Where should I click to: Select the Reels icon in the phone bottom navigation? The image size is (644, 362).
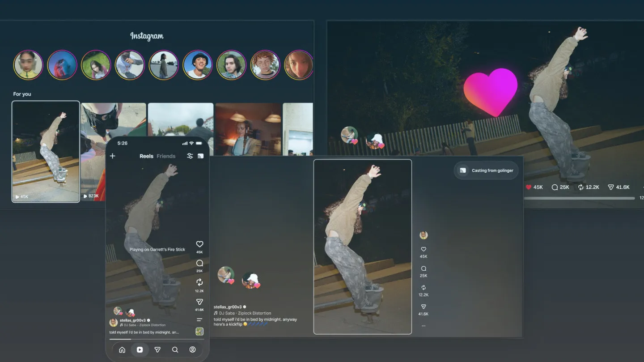click(140, 350)
